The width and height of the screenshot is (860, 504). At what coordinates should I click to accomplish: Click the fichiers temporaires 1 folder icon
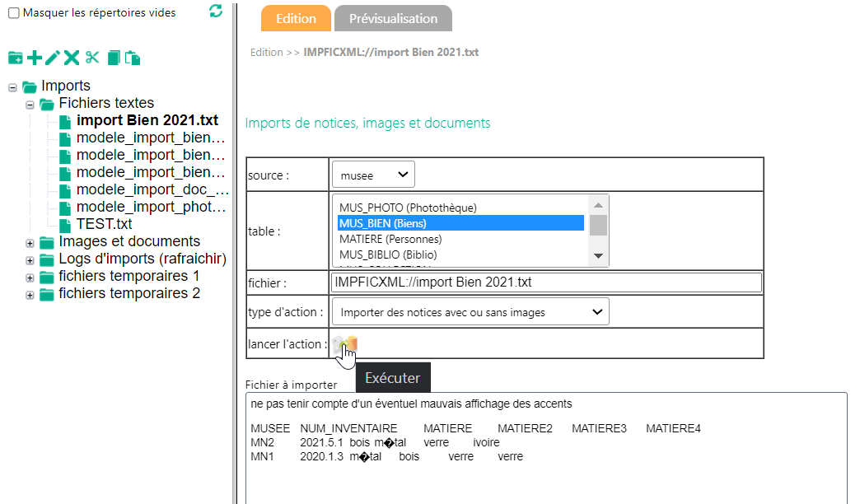(x=47, y=277)
